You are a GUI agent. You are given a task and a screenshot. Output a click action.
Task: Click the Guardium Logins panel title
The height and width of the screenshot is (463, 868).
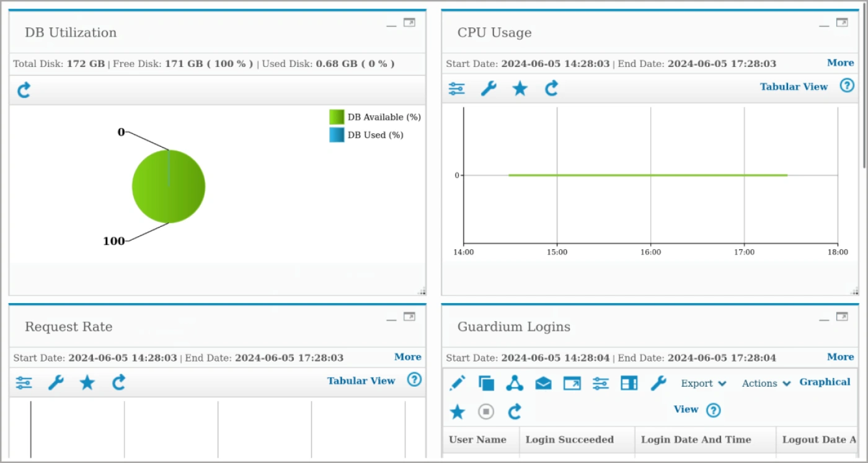click(513, 327)
